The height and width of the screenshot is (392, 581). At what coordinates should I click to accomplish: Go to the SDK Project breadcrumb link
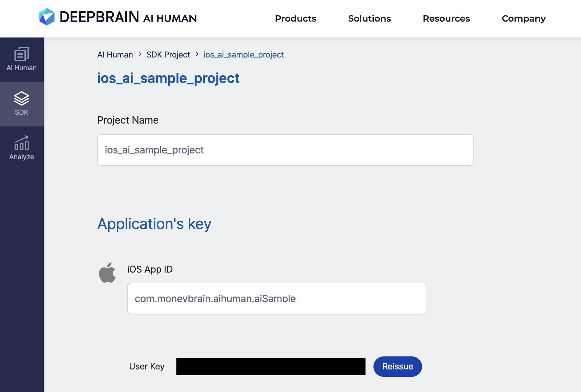(168, 55)
